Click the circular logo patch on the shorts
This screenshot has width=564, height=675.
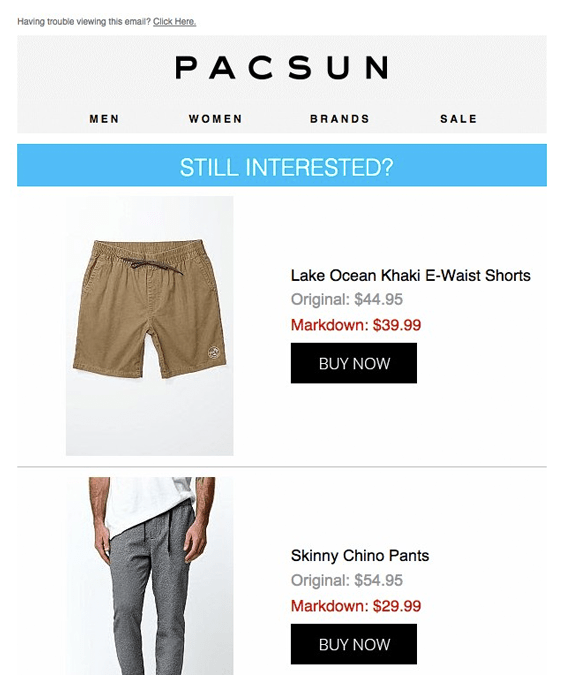pos(214,353)
